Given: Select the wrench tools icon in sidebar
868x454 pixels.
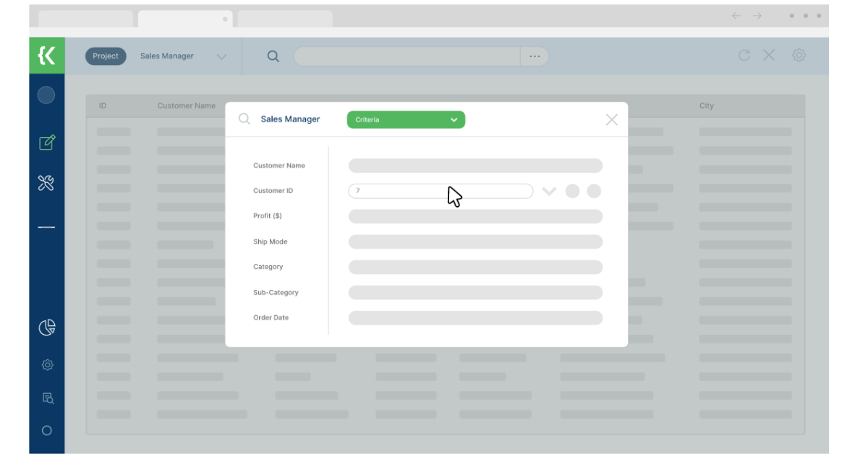Looking at the screenshot, I should [46, 184].
